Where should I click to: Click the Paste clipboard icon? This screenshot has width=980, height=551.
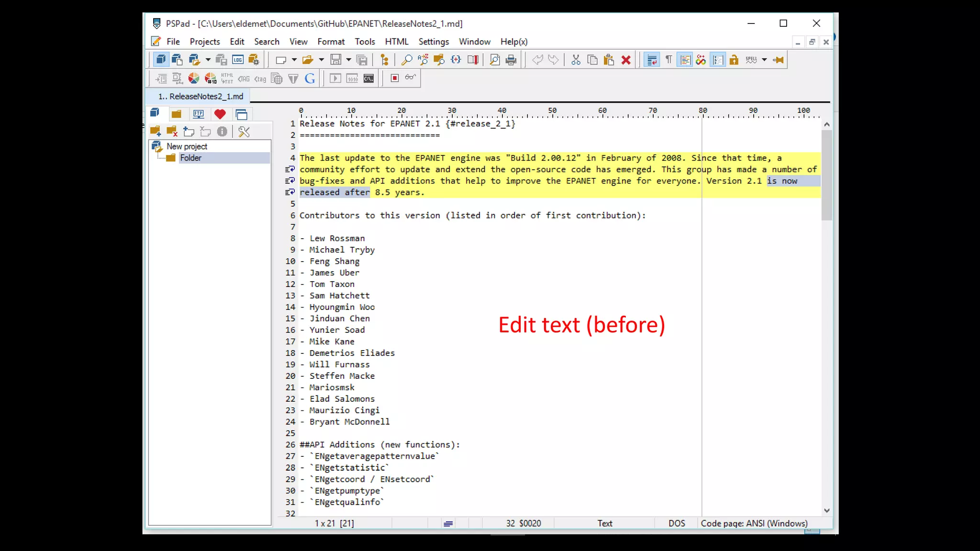[x=609, y=60]
